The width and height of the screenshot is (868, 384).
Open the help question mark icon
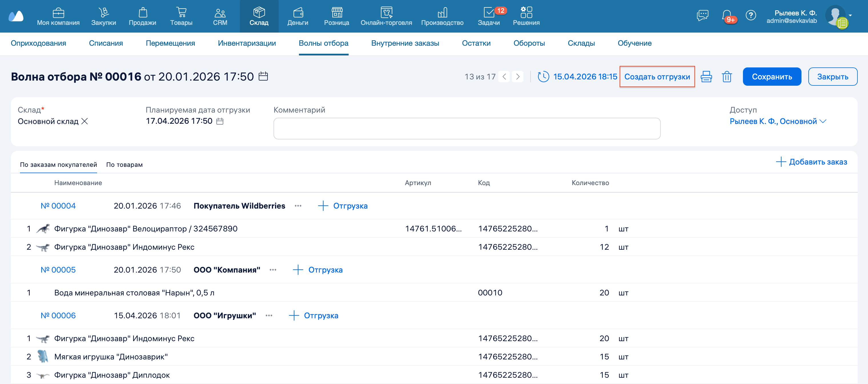[x=751, y=15]
